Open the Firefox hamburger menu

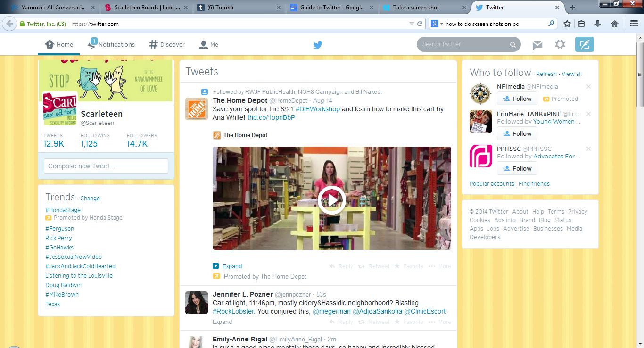tap(634, 24)
